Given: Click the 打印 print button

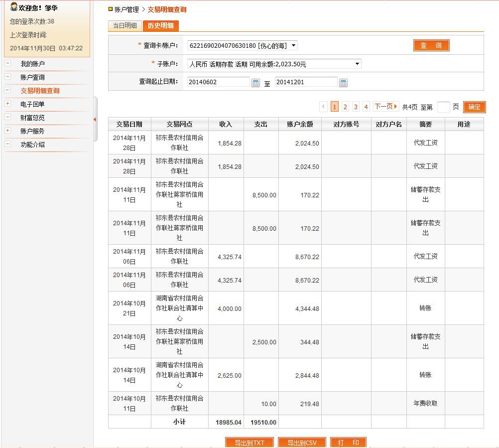Looking at the screenshot, I should [x=348, y=443].
